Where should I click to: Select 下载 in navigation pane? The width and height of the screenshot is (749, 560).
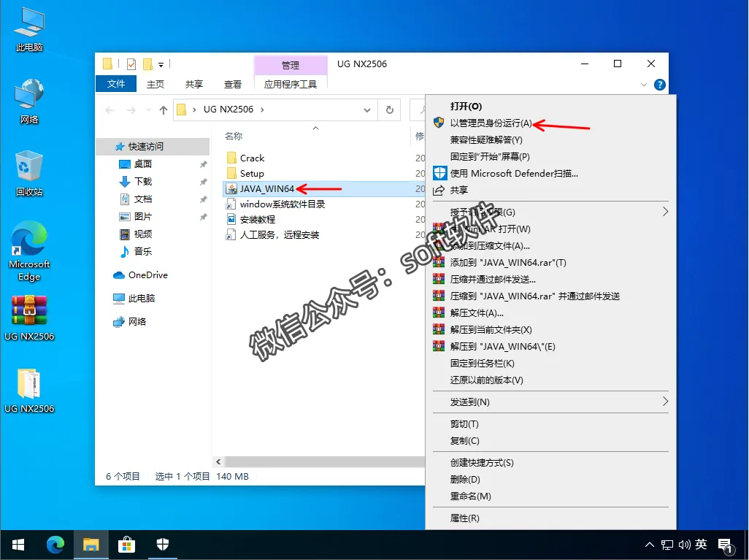(143, 182)
